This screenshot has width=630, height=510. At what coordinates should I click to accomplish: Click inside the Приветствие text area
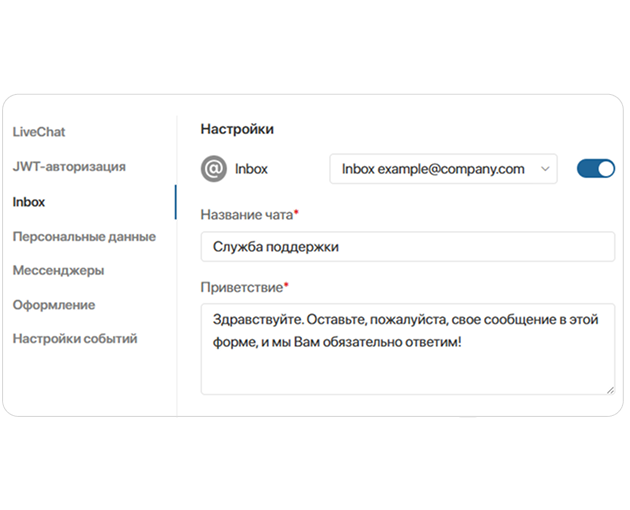click(x=408, y=349)
